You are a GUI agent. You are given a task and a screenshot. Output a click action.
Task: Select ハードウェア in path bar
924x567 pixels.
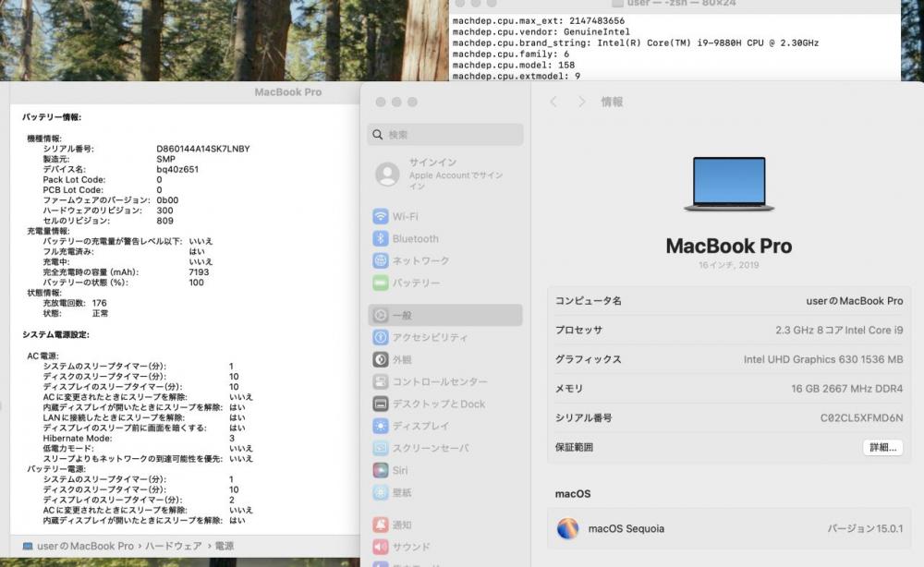pyautogui.click(x=174, y=546)
